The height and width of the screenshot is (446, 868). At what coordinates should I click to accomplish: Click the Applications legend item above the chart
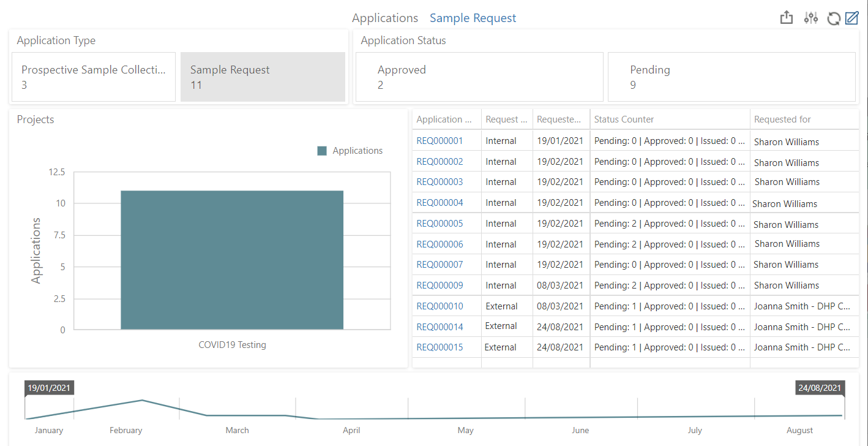click(350, 150)
